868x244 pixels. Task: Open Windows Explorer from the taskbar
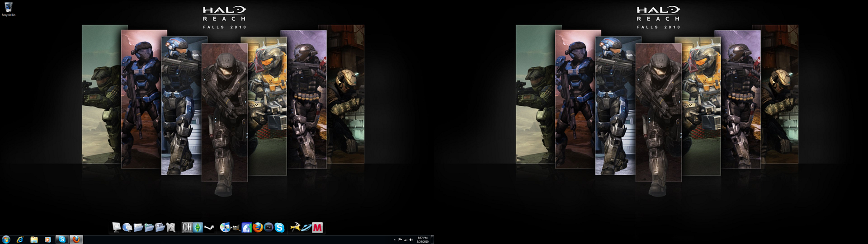pos(34,239)
